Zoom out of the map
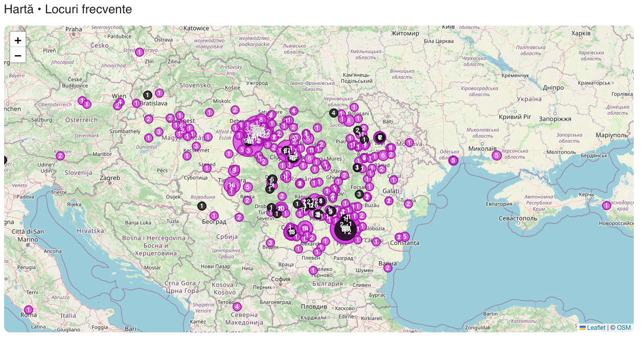 tap(18, 55)
